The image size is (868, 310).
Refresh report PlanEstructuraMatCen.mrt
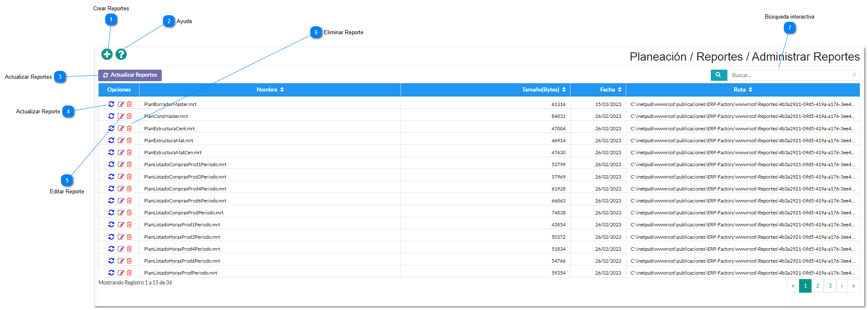tap(111, 152)
